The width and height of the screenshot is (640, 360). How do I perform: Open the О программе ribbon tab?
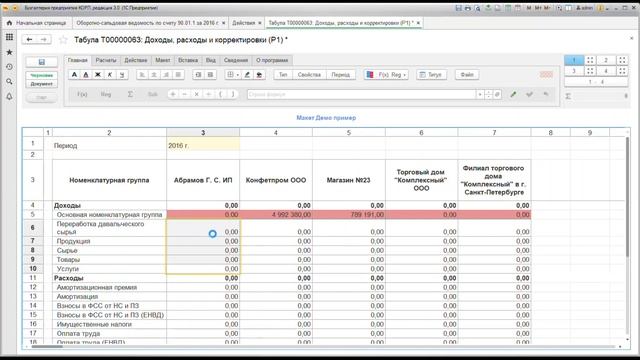coord(272,60)
